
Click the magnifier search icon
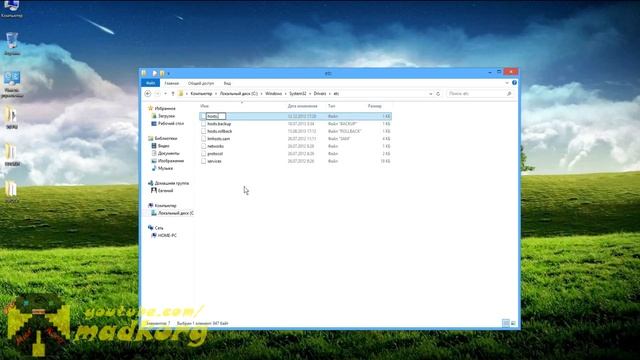pyautogui.click(x=509, y=93)
